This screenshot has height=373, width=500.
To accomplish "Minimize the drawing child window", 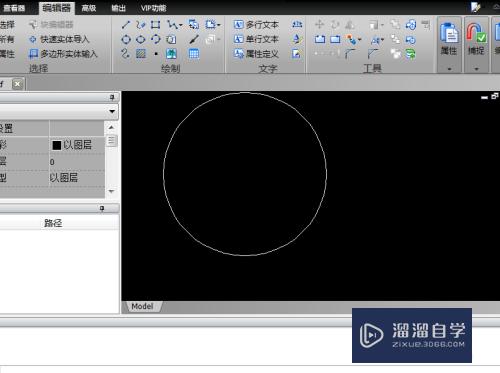I will (484, 97).
